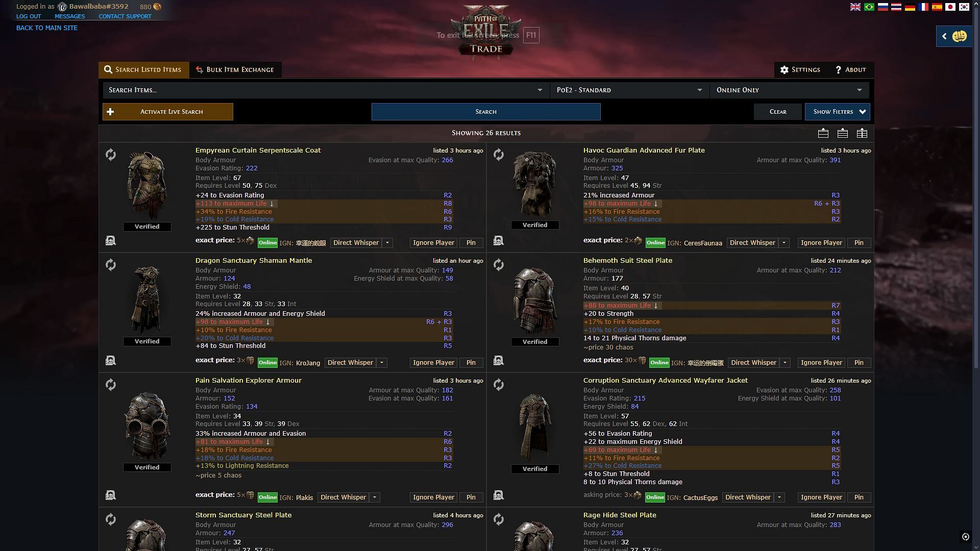
Task: Click the grid view icon top right of results
Action: pos(862,133)
